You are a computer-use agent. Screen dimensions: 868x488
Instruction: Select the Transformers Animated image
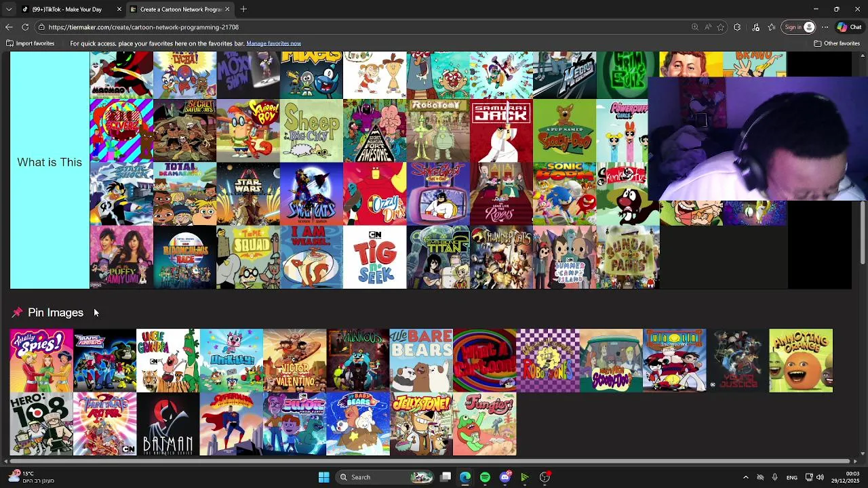104,361
